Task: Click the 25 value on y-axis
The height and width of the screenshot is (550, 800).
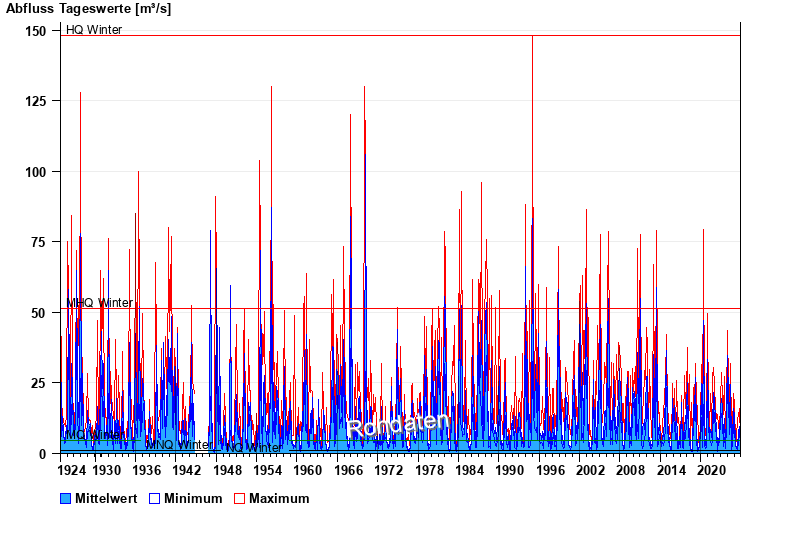Action: (x=40, y=383)
